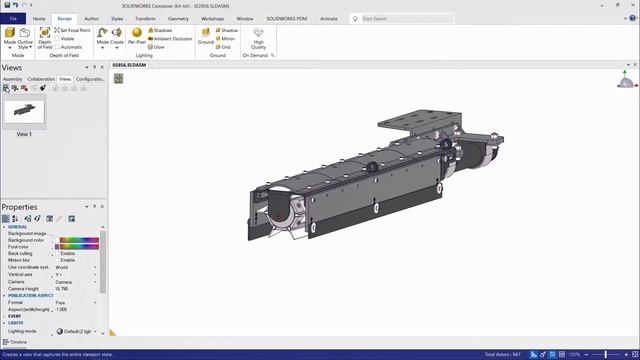Open On Demand dialog launcher

[x=272, y=56]
